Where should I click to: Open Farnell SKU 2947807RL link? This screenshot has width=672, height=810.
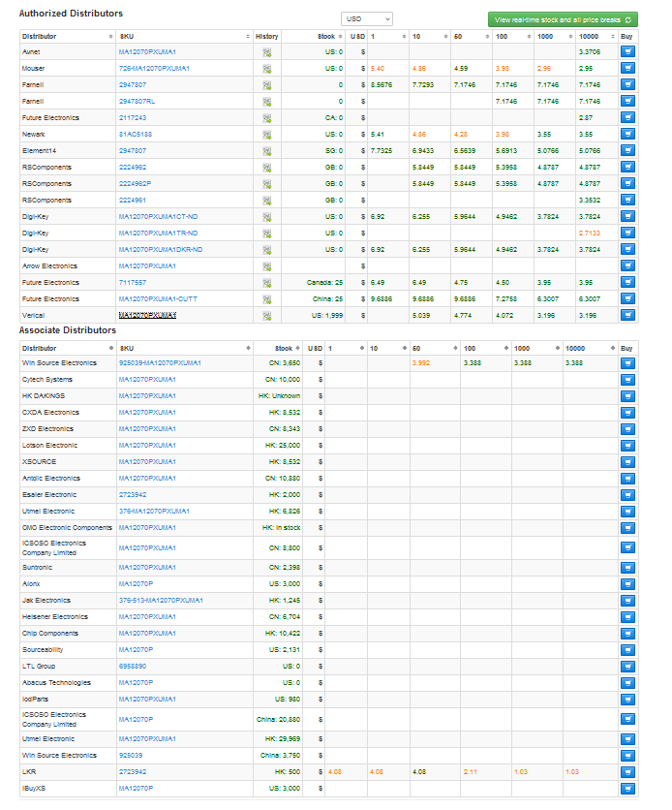pos(137,102)
